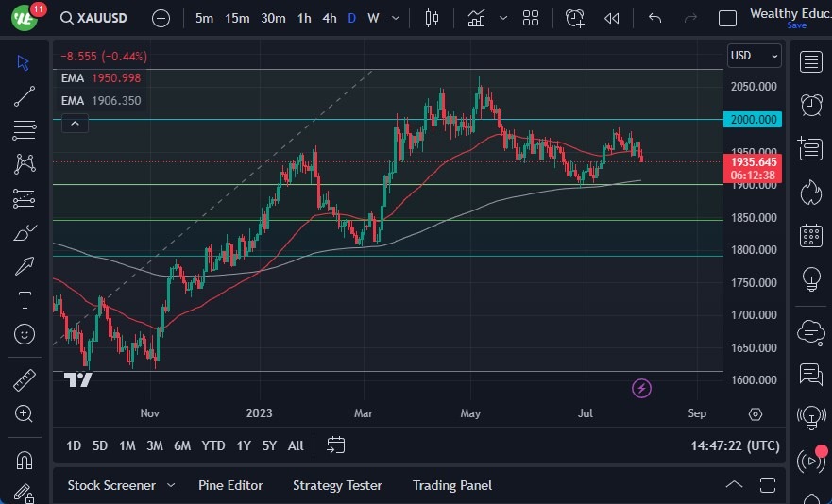Viewport: 832px width, 504px height.
Task: Open chart settings gear icon
Action: 755,413
